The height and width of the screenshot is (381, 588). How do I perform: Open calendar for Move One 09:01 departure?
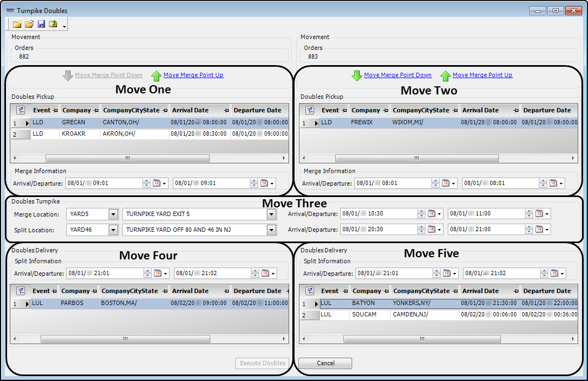(264, 183)
